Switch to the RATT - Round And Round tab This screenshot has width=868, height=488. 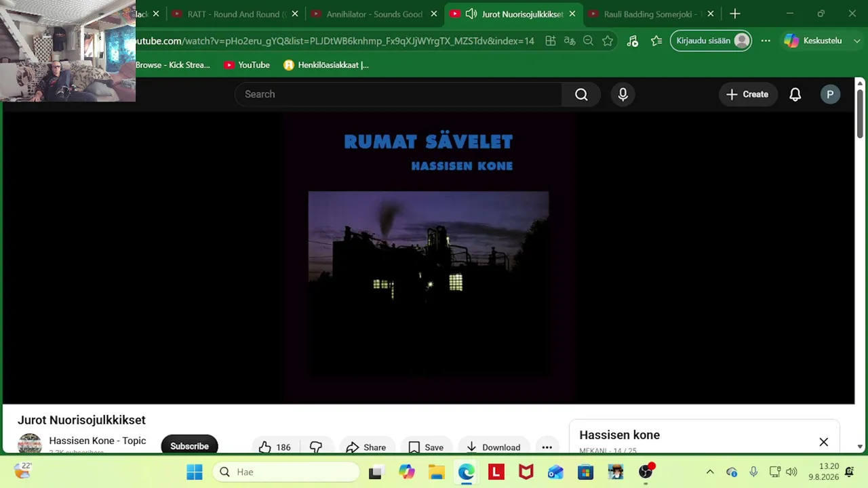pos(235,14)
